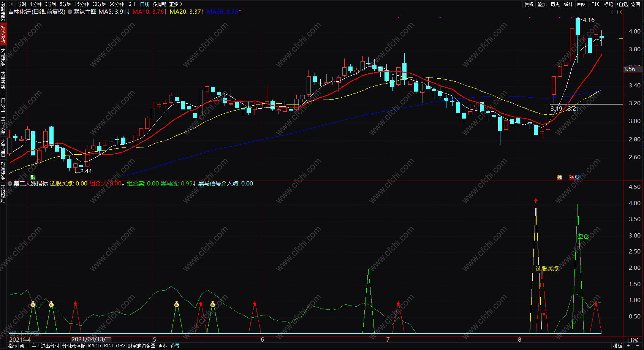Open 多周期 multi-period view
This screenshot has height=350, width=644.
click(x=159, y=4)
